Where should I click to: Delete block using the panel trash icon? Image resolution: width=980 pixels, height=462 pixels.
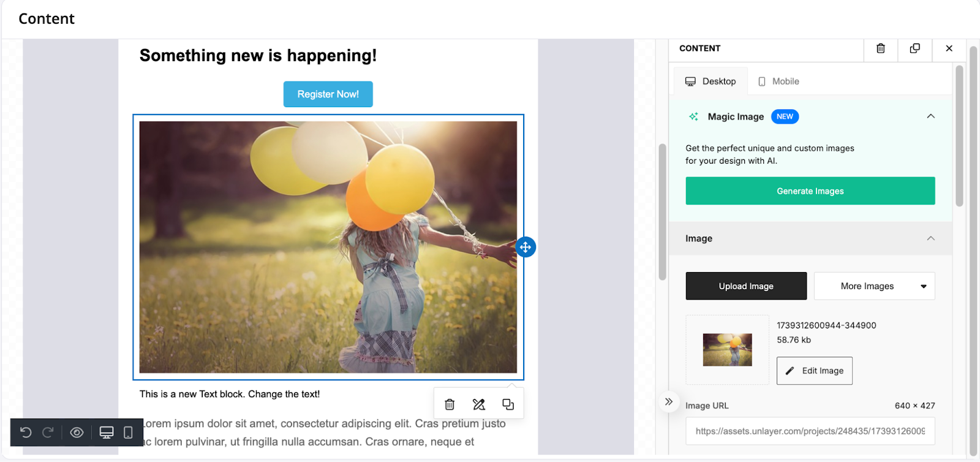(880, 48)
